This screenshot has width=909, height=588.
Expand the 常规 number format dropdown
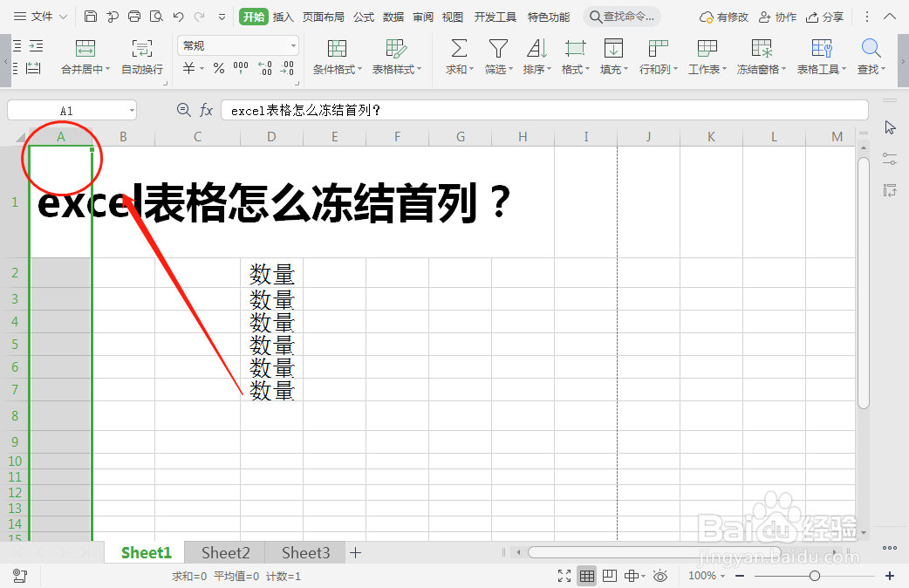[293, 46]
